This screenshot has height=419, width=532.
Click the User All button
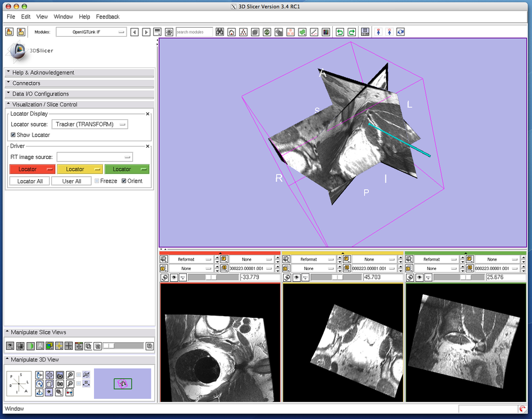[72, 181]
